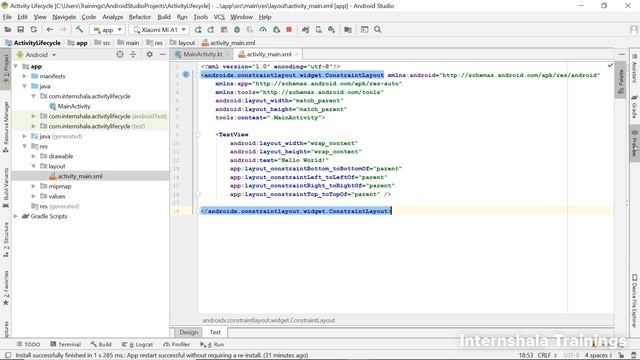Open the Terminal tool window

[65, 344]
